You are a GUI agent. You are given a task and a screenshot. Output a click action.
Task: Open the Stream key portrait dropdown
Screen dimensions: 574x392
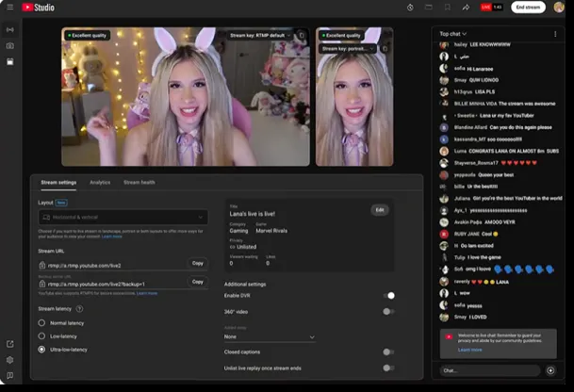click(x=348, y=48)
